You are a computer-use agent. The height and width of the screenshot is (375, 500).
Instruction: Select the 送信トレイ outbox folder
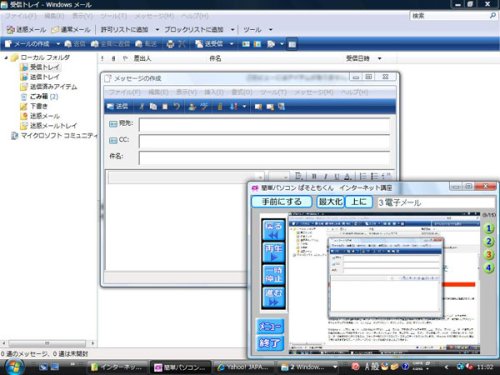[x=40, y=77]
